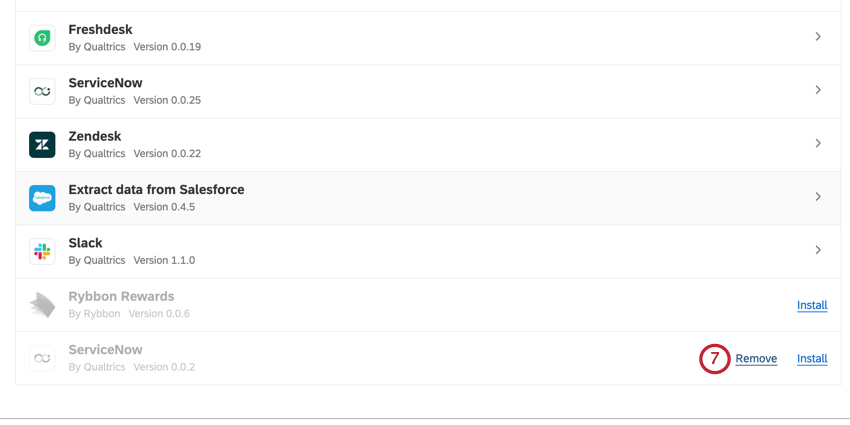Viewport: 850px width, 425px height.
Task: Click the red circled number 7 marker
Action: point(714,359)
